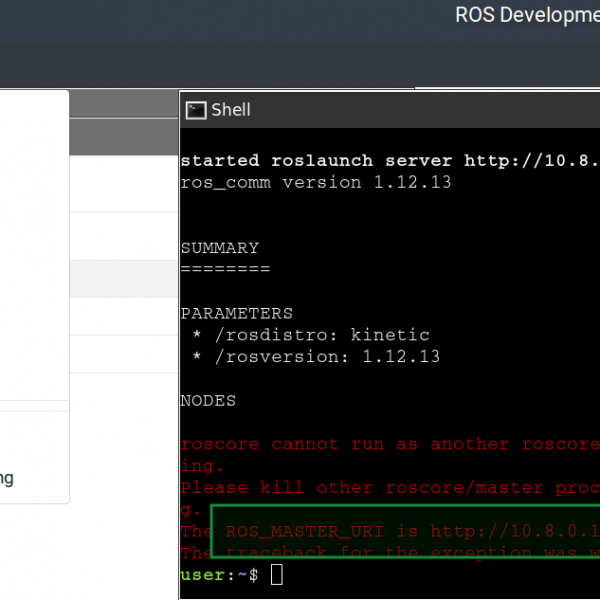Image resolution: width=600 pixels, height=600 pixels.
Task: Click the Shell terminal icon
Action: click(196, 110)
